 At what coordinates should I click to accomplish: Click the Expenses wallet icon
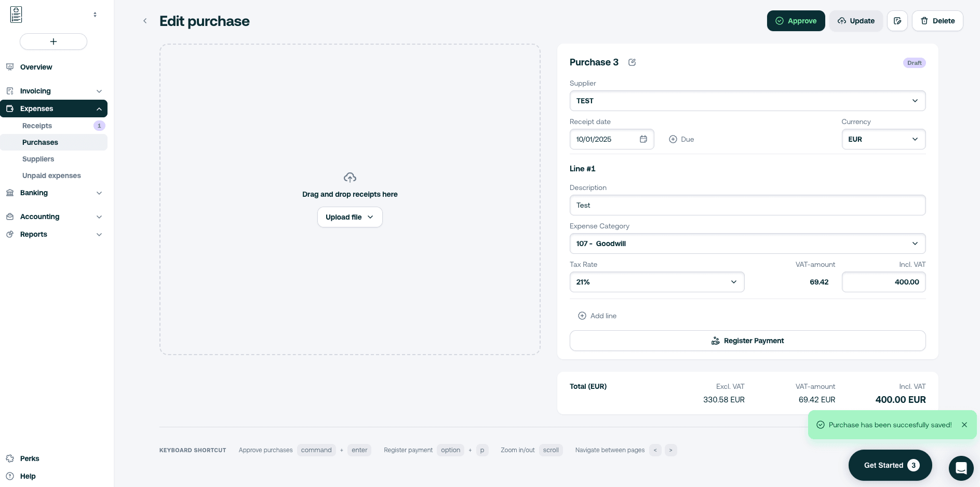point(10,109)
